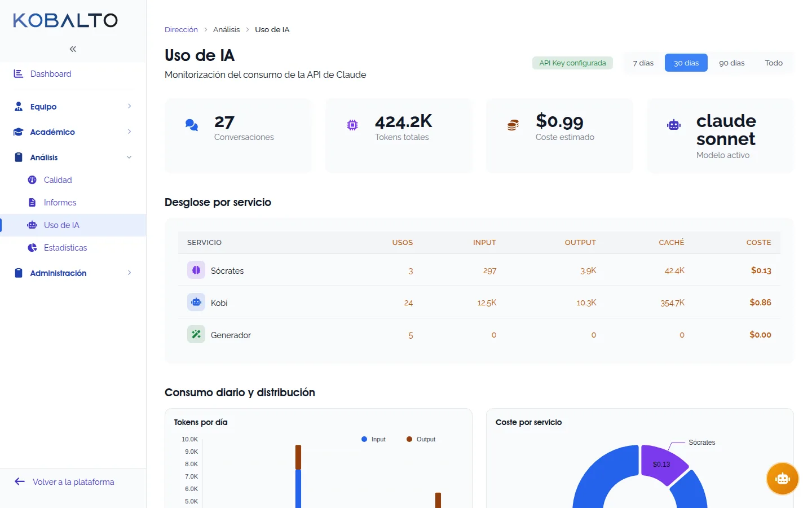Toggle the Output series in chart legend
The width and height of the screenshot is (812, 508).
click(421, 439)
